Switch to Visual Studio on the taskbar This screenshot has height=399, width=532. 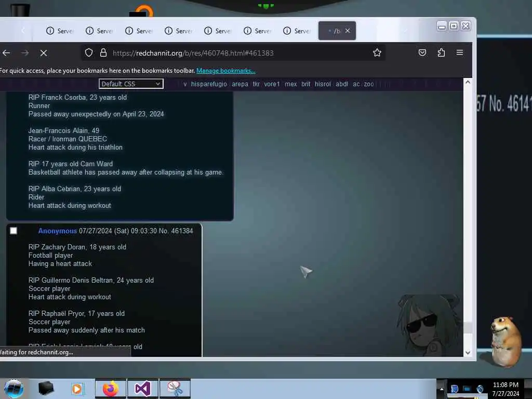point(143,389)
